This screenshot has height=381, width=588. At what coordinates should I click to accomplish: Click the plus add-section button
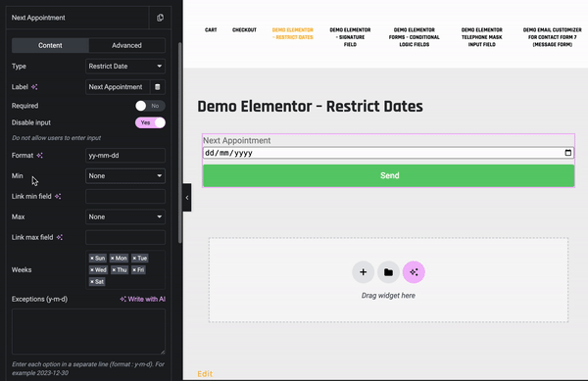point(363,272)
